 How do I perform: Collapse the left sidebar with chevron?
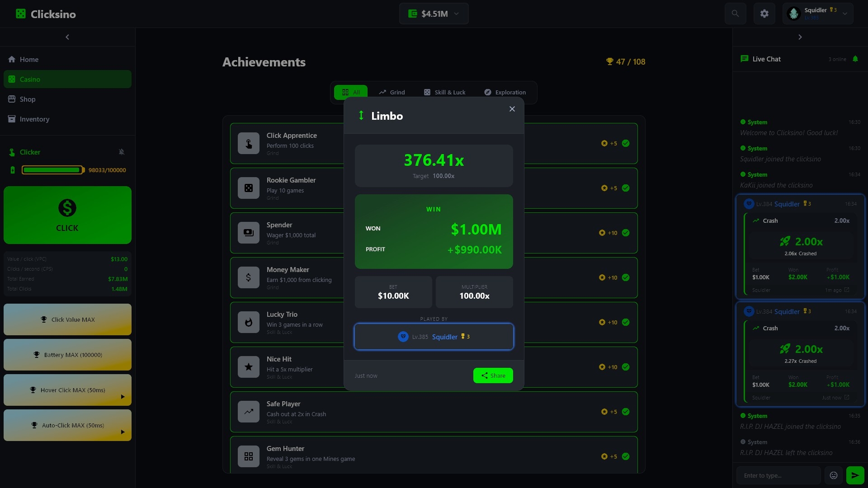[67, 37]
